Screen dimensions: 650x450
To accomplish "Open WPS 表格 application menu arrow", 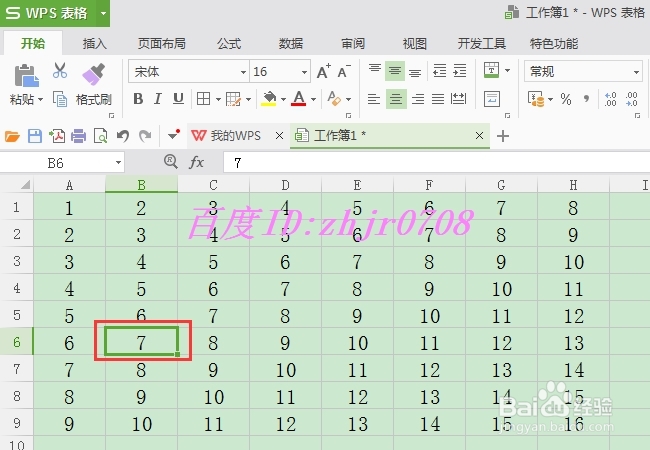I will point(103,13).
